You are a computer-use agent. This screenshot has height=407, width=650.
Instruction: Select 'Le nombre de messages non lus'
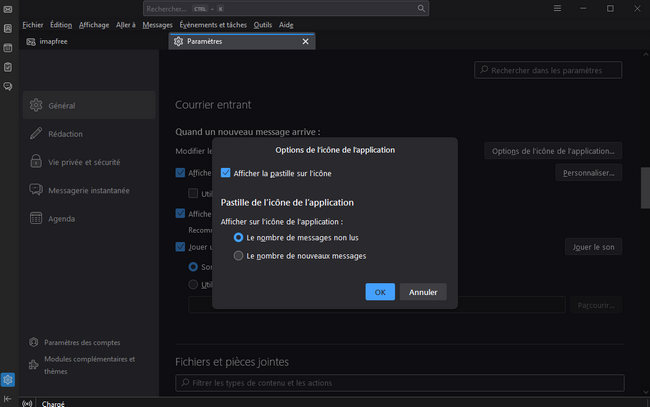(238, 237)
